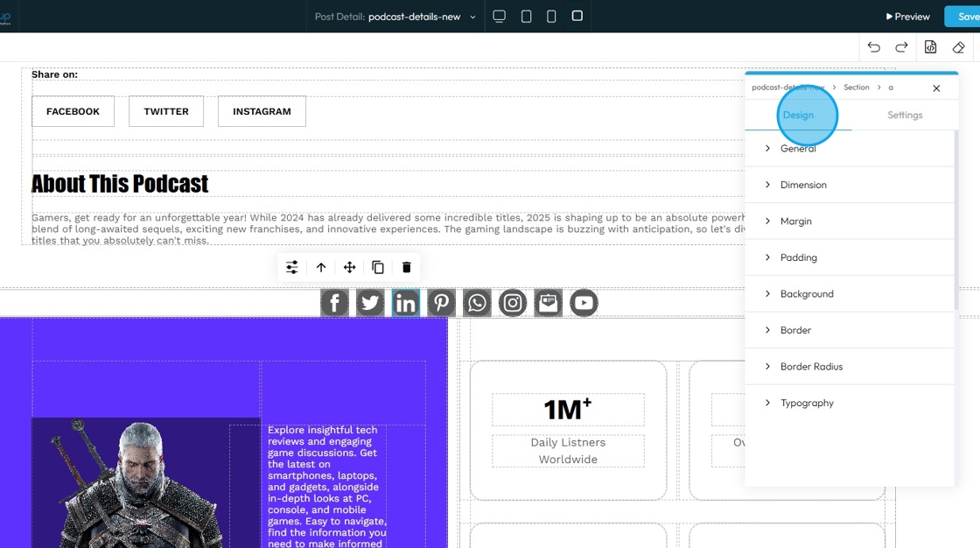Click the INSTAGRAM share button
This screenshot has width=980, height=548.
(262, 111)
